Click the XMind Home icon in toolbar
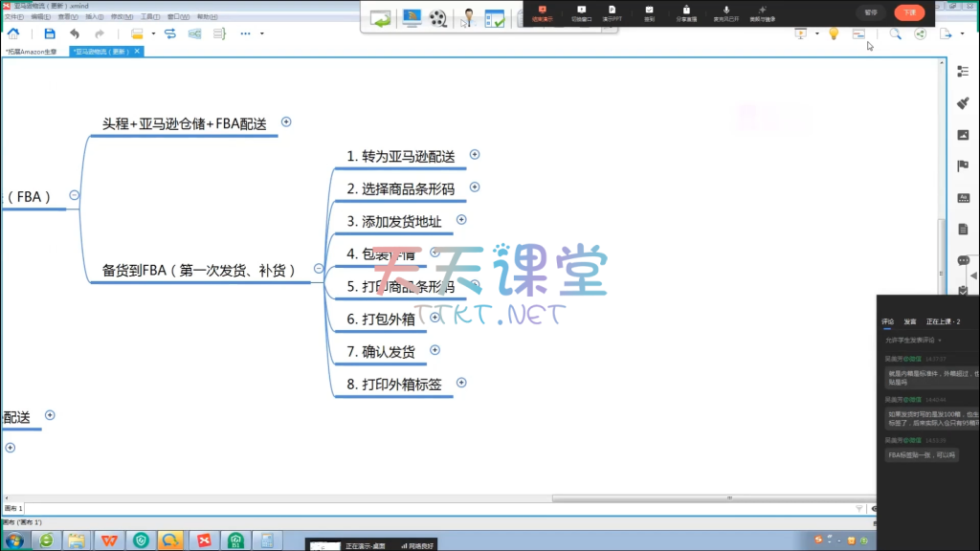The width and height of the screenshot is (980, 551). tap(13, 33)
